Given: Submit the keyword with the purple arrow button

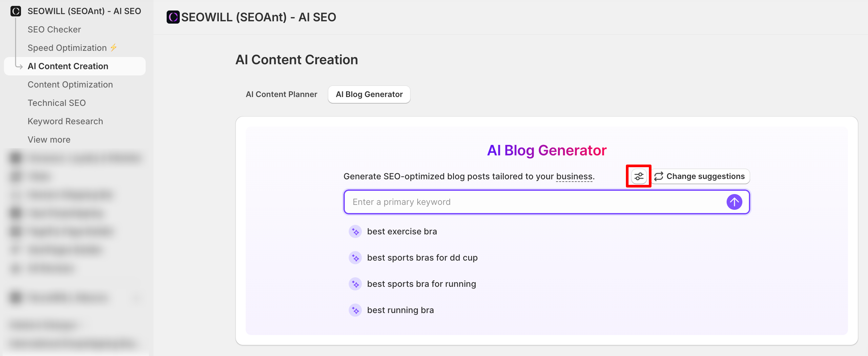Looking at the screenshot, I should 734,202.
